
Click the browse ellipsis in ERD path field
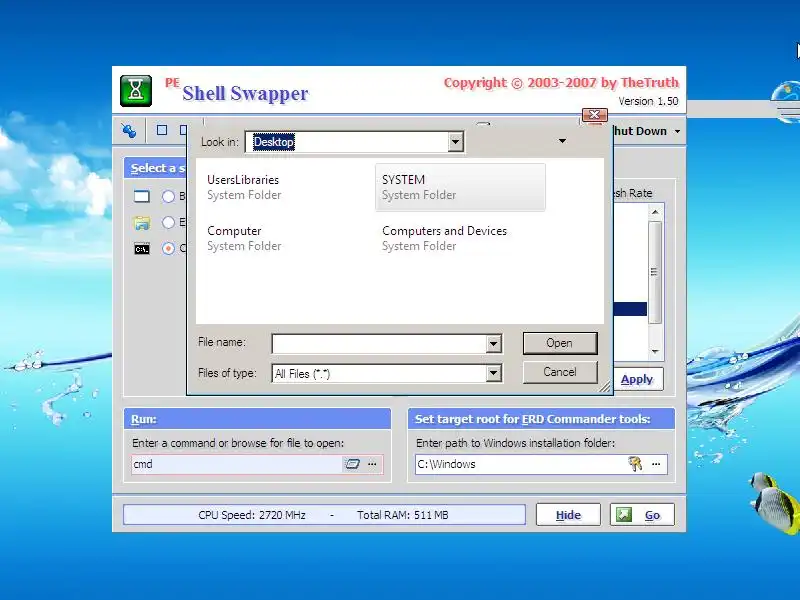tap(656, 464)
